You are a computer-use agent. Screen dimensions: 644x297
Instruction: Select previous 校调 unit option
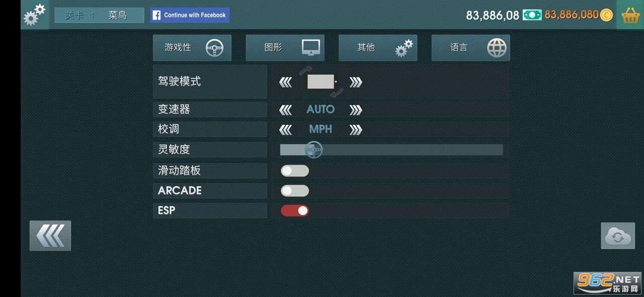pos(285,130)
